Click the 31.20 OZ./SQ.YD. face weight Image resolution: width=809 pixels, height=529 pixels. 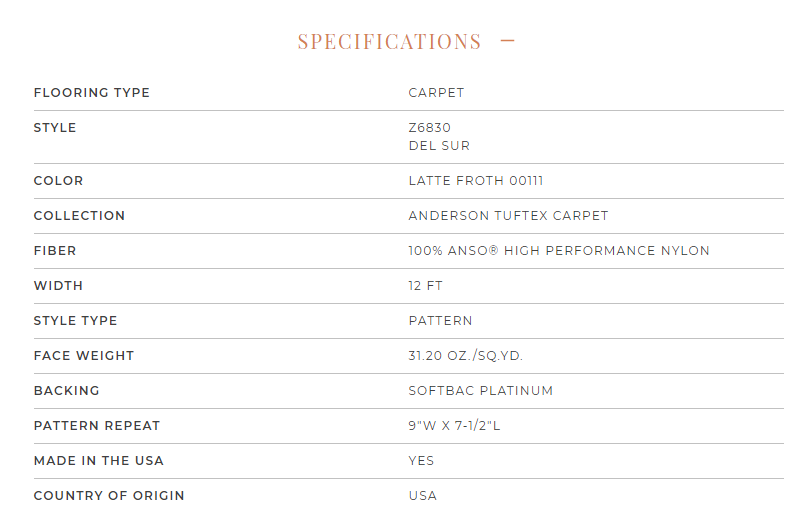click(x=466, y=356)
